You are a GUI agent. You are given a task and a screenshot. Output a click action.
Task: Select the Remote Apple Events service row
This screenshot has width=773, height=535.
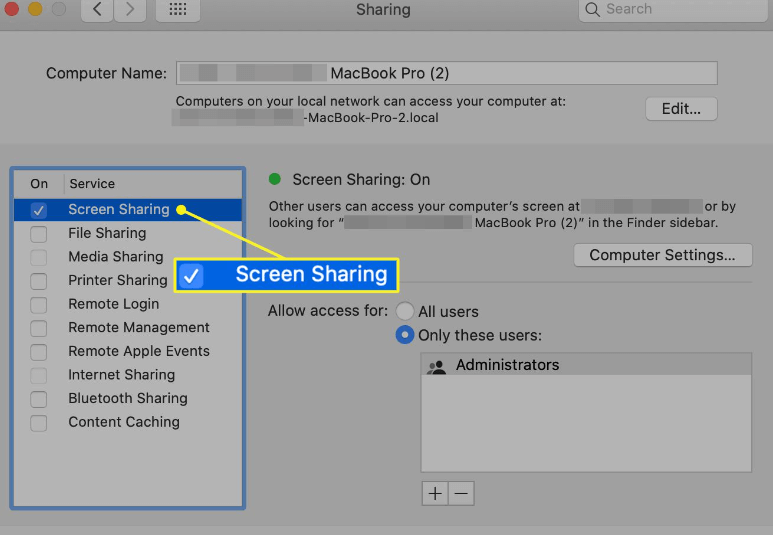point(128,352)
